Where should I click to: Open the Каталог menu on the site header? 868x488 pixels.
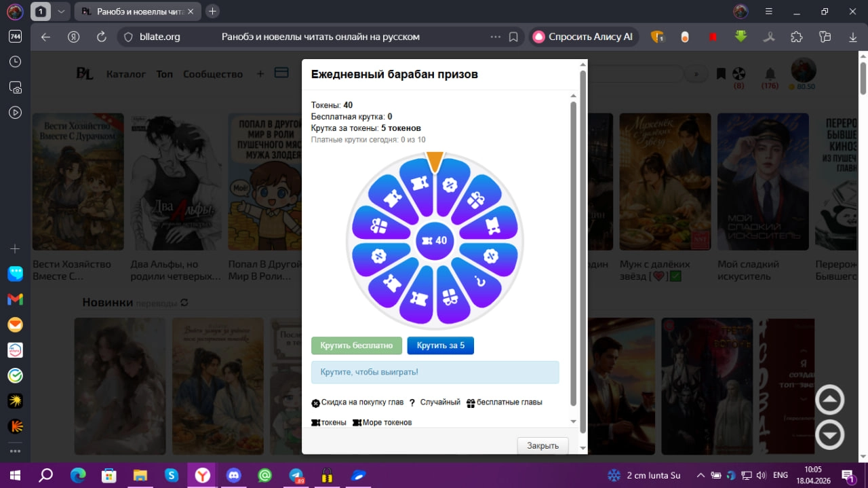tap(126, 74)
